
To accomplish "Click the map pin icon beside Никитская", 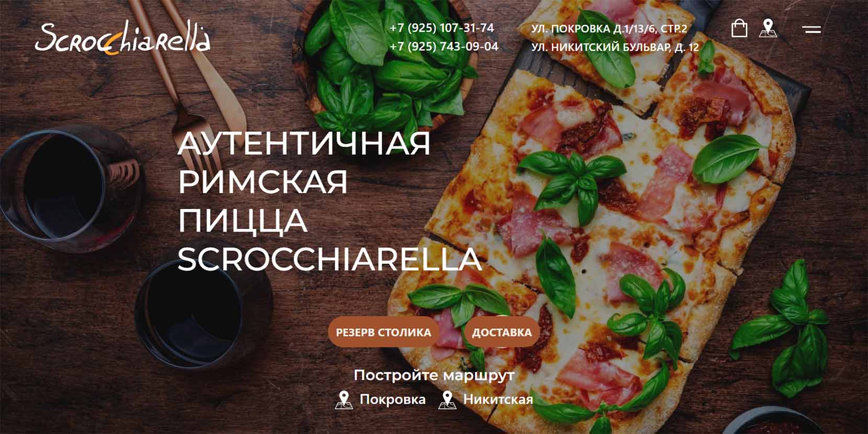I will pos(447,400).
